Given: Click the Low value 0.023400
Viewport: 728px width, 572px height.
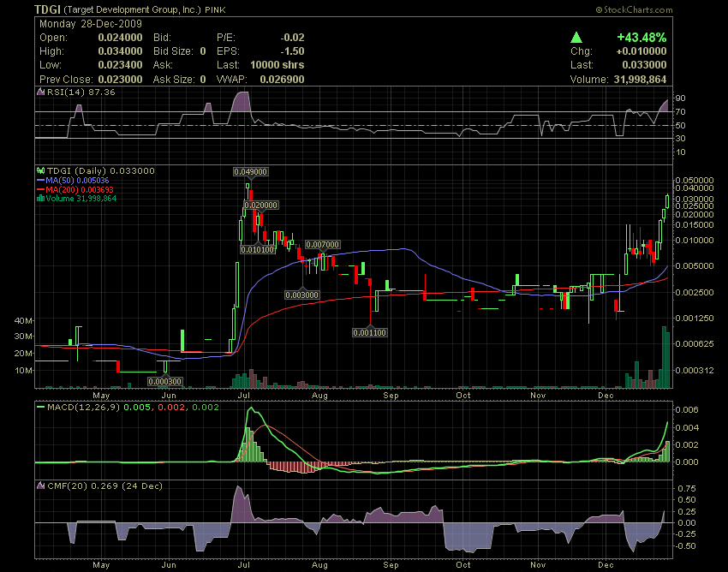Looking at the screenshot, I should (x=120, y=65).
